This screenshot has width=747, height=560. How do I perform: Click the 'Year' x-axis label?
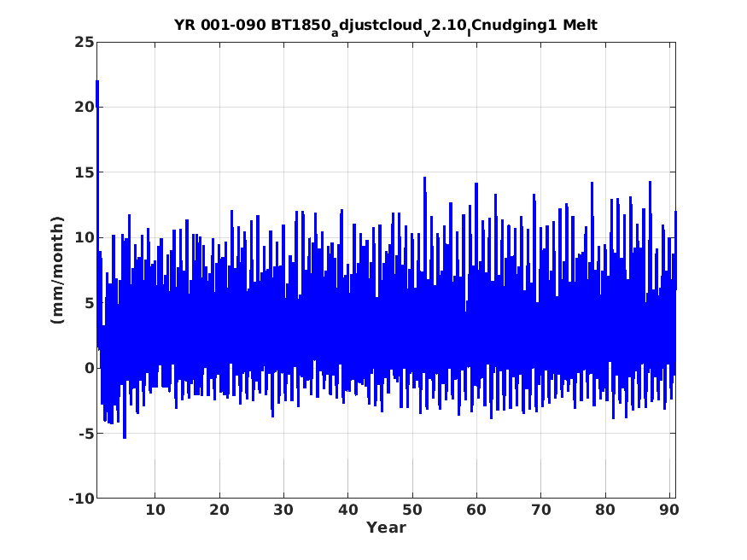(386, 528)
